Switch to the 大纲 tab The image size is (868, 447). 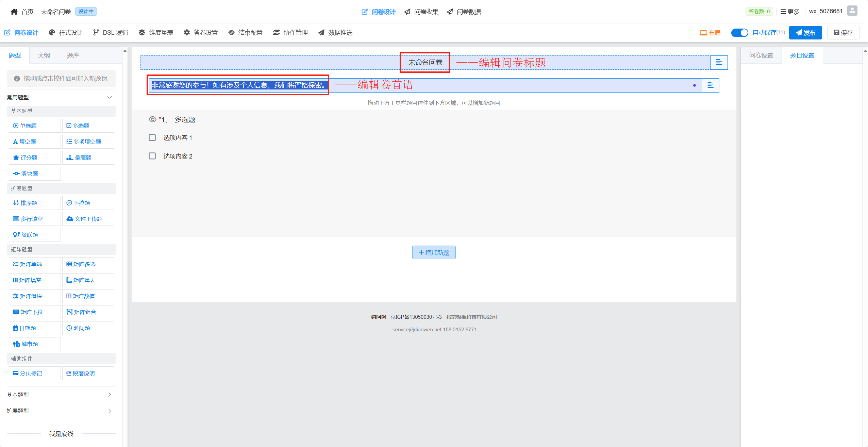(x=44, y=55)
